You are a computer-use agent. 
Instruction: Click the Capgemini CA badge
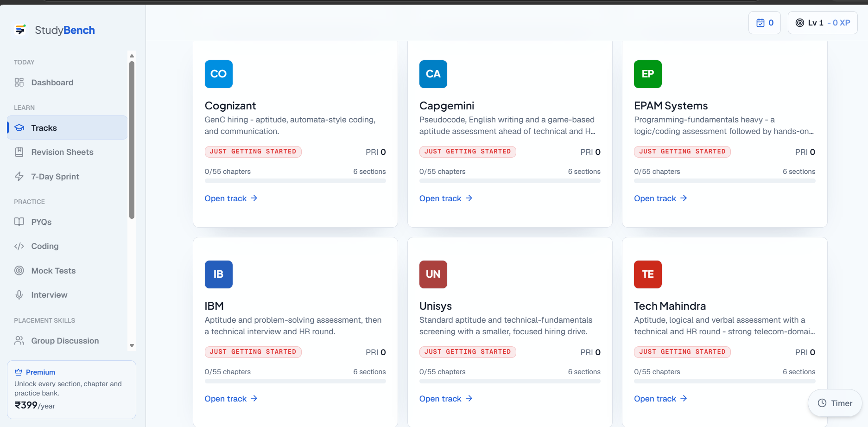433,74
